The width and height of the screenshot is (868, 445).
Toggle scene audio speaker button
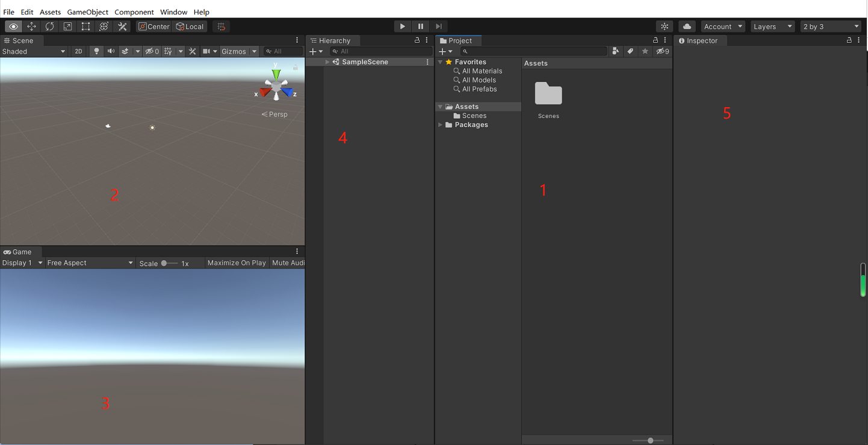[x=111, y=51]
